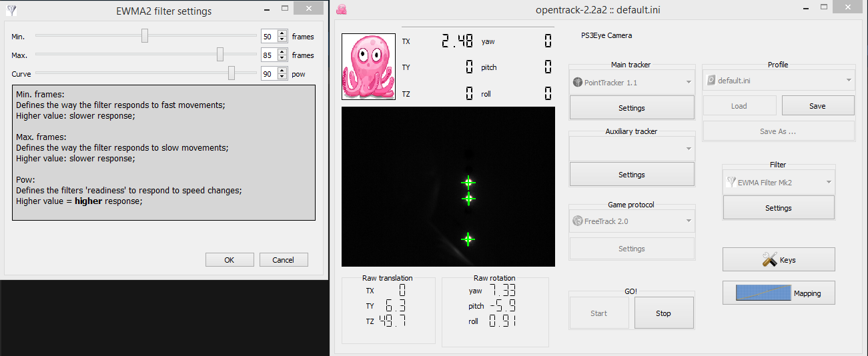This screenshot has width=868, height=356.
Task: Confirm filter settings with OK
Action: point(230,260)
